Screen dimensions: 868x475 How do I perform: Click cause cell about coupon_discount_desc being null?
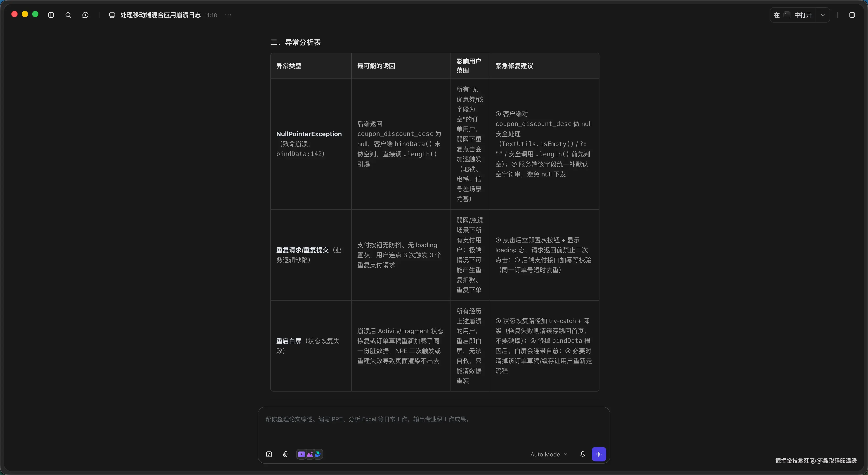[401, 144]
